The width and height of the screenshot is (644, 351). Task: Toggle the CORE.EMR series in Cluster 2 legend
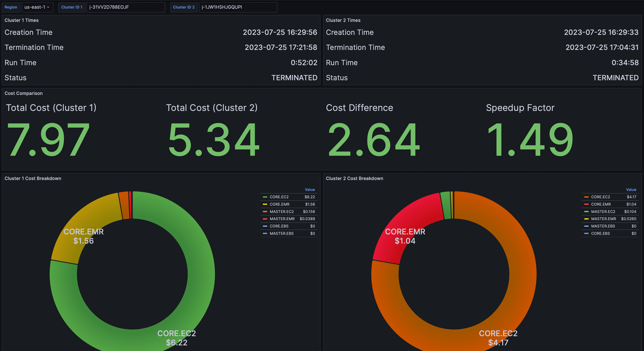[x=600, y=204]
